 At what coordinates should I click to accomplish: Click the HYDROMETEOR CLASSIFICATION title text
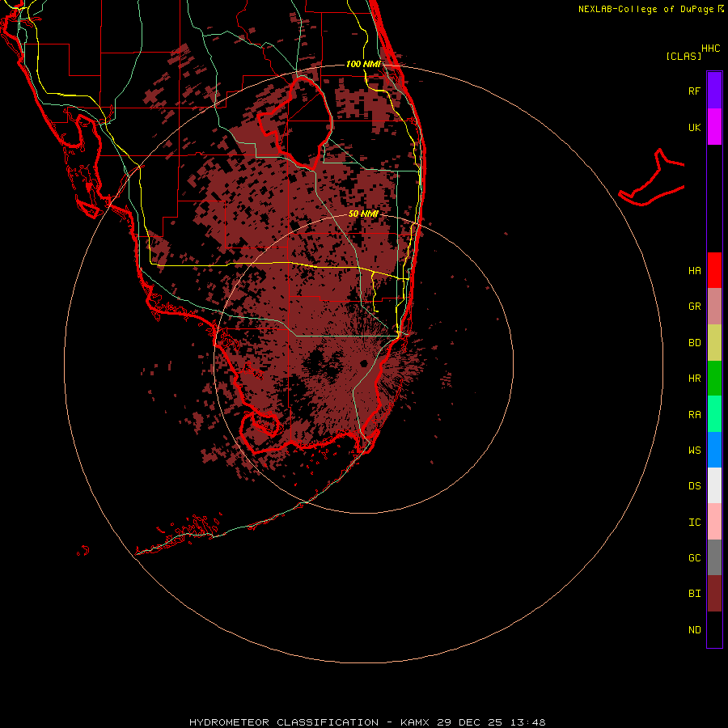[x=284, y=722]
